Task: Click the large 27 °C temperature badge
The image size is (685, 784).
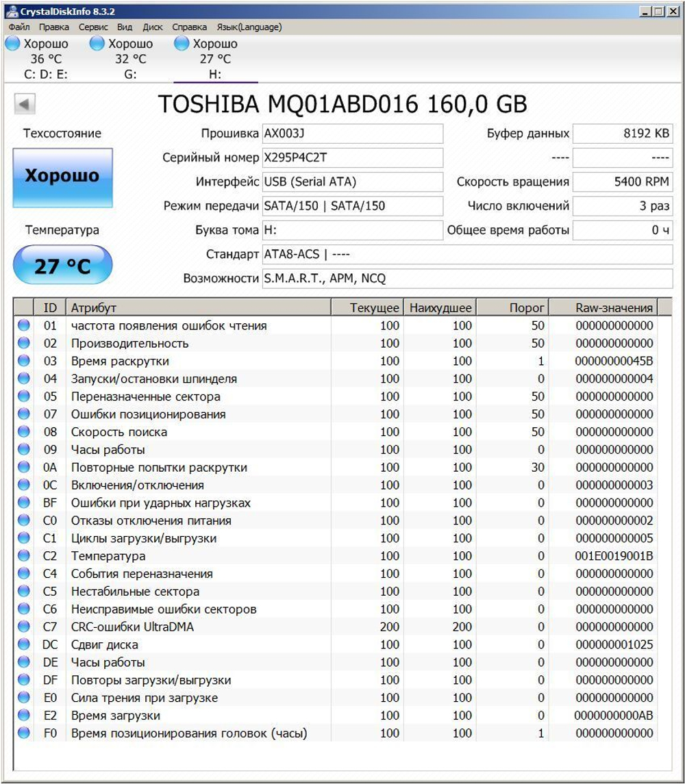Action: [62, 263]
